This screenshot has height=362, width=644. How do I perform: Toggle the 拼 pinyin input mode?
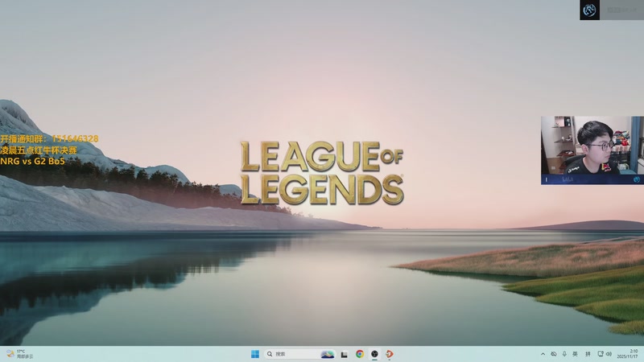588,354
